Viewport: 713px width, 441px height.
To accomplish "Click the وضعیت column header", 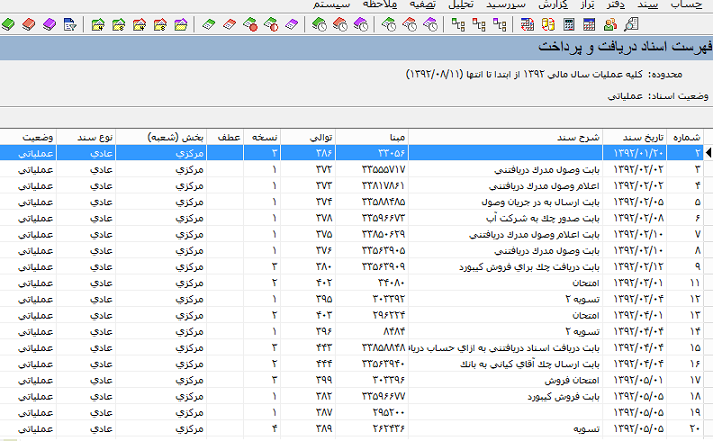I will click(37, 136).
